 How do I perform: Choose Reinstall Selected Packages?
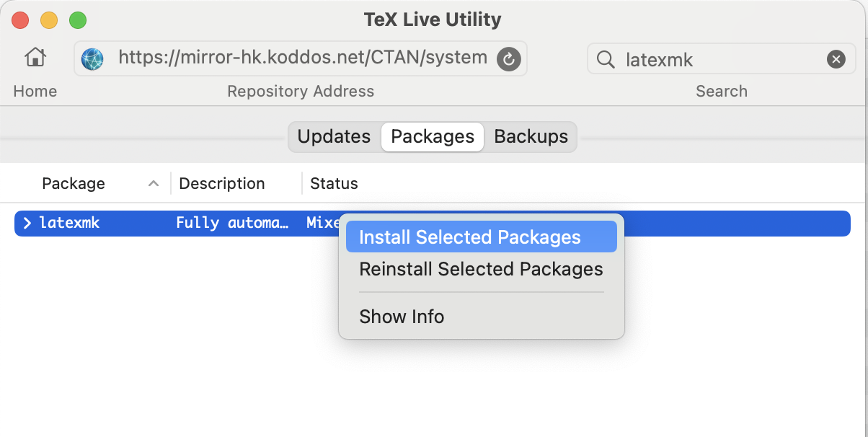[x=481, y=269]
